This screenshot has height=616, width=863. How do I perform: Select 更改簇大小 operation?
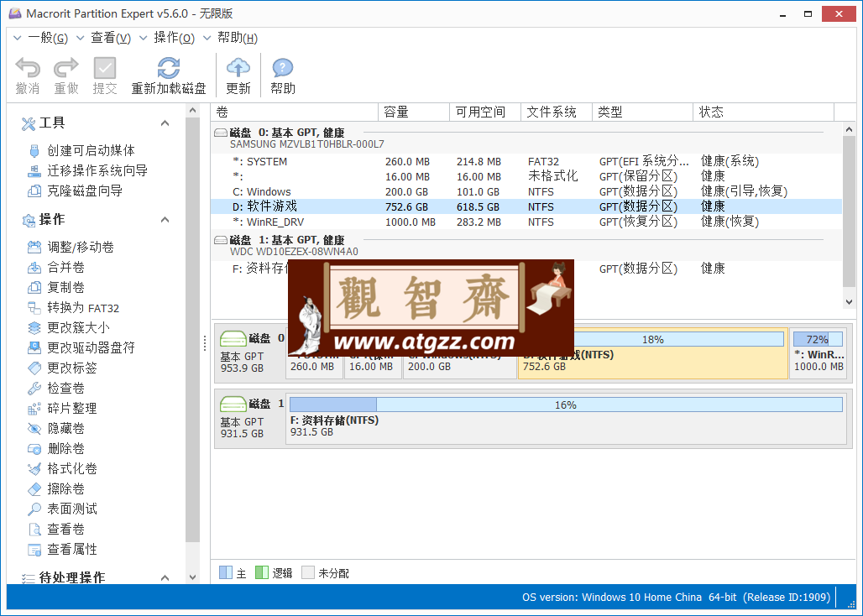[x=78, y=328]
